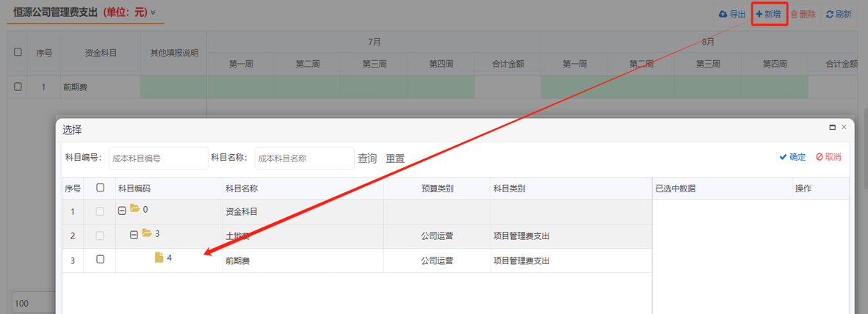Click the 预算类别 column header
The height and width of the screenshot is (314, 868).
(x=437, y=189)
